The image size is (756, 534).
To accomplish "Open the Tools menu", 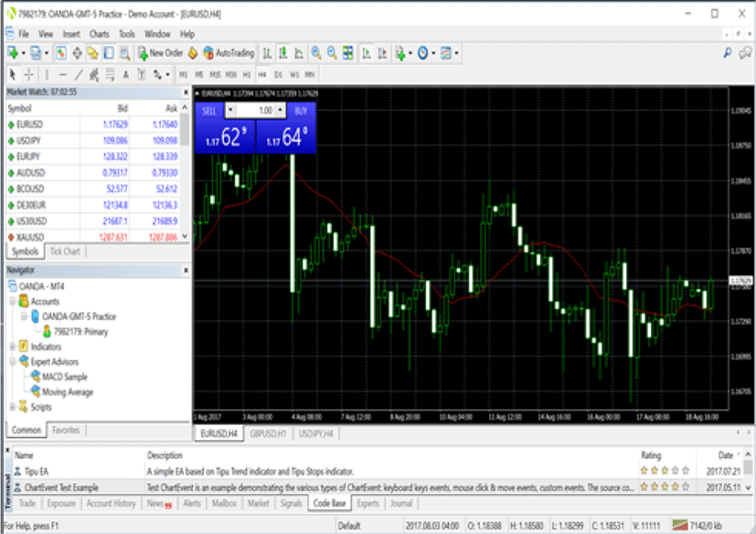I will [127, 34].
